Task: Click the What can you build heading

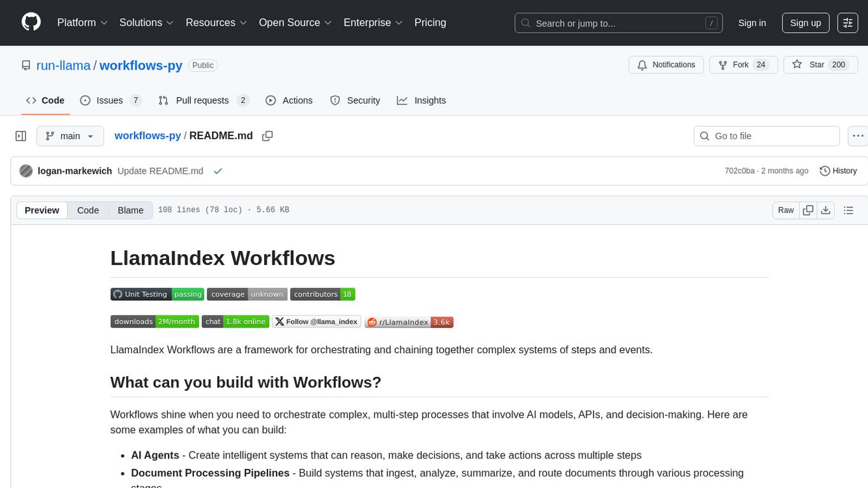Action: [x=246, y=382]
